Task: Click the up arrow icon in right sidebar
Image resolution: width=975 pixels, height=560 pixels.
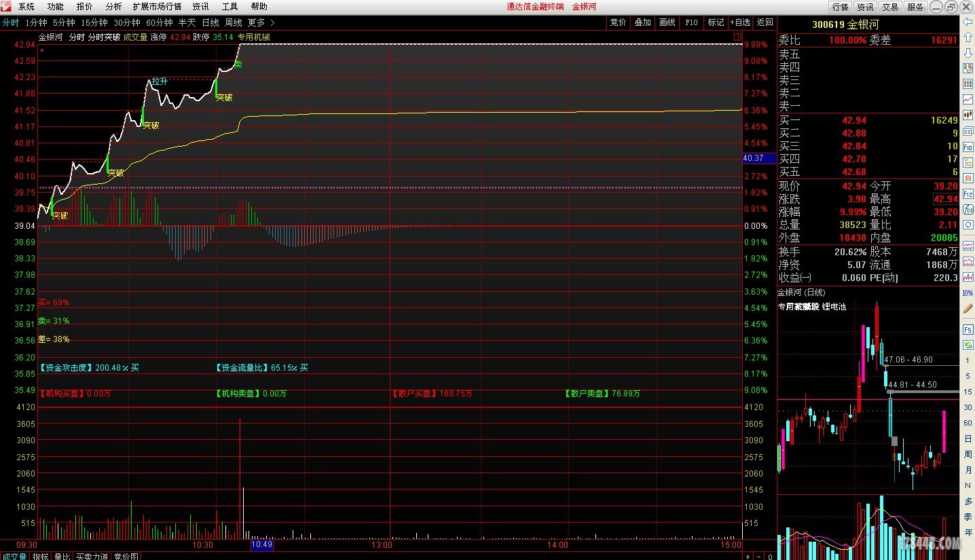Action: tap(968, 37)
